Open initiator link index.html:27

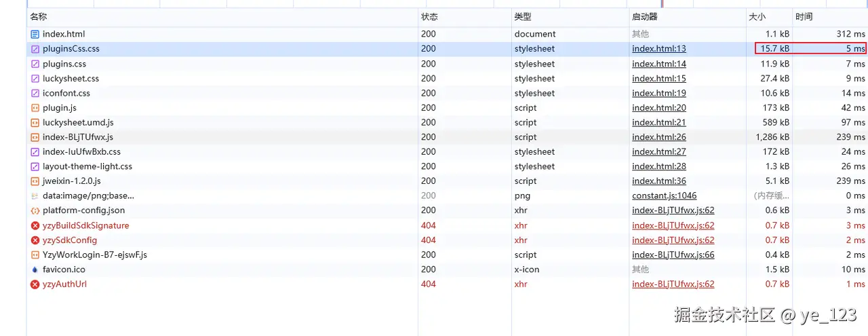click(659, 152)
